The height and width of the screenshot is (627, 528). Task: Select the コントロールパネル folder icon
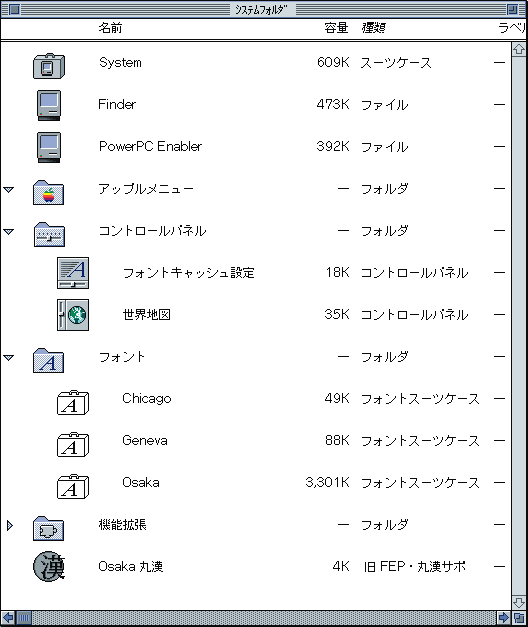click(x=49, y=235)
